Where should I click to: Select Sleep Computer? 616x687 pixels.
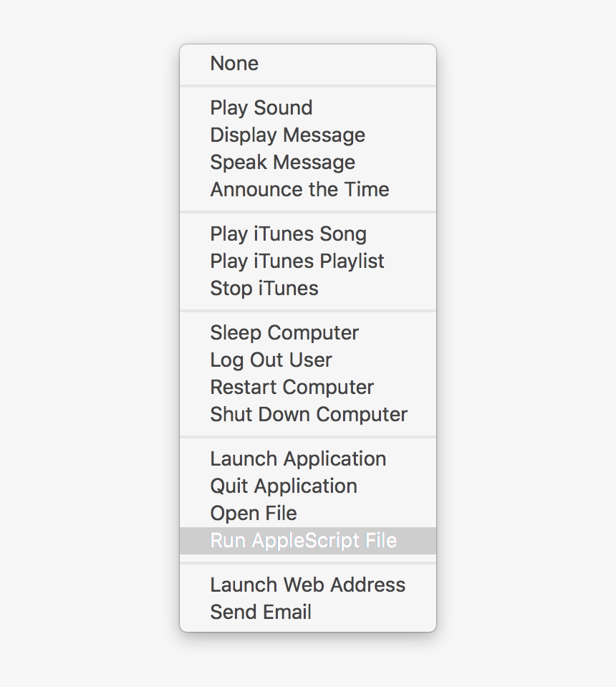tap(284, 332)
